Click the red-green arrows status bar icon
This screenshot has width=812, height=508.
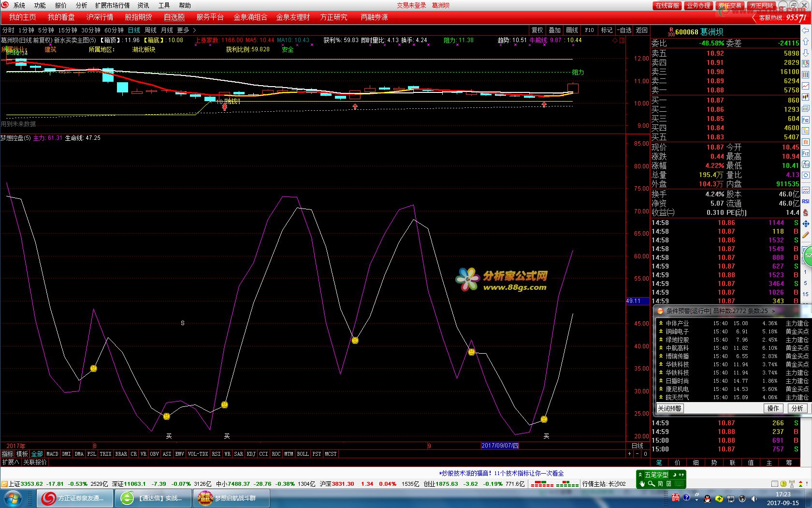pyautogui.click(x=801, y=484)
